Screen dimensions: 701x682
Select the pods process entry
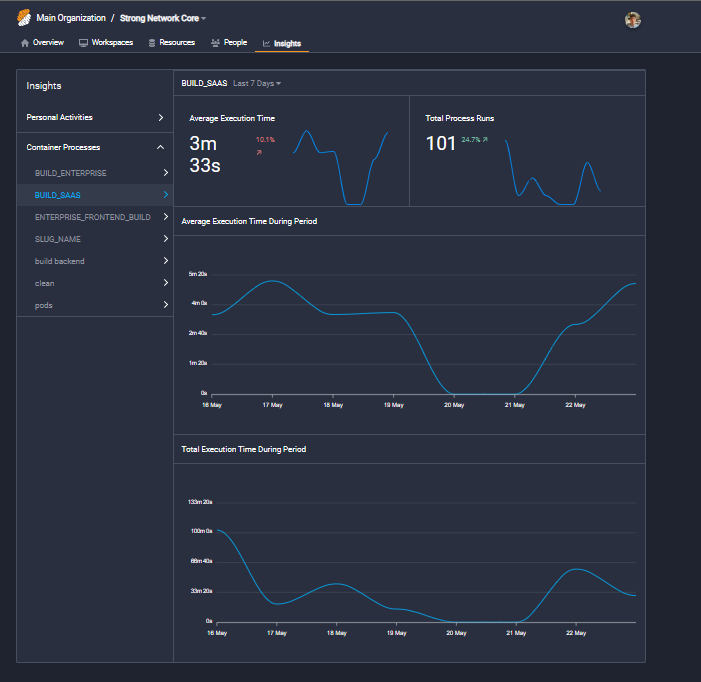pos(43,305)
